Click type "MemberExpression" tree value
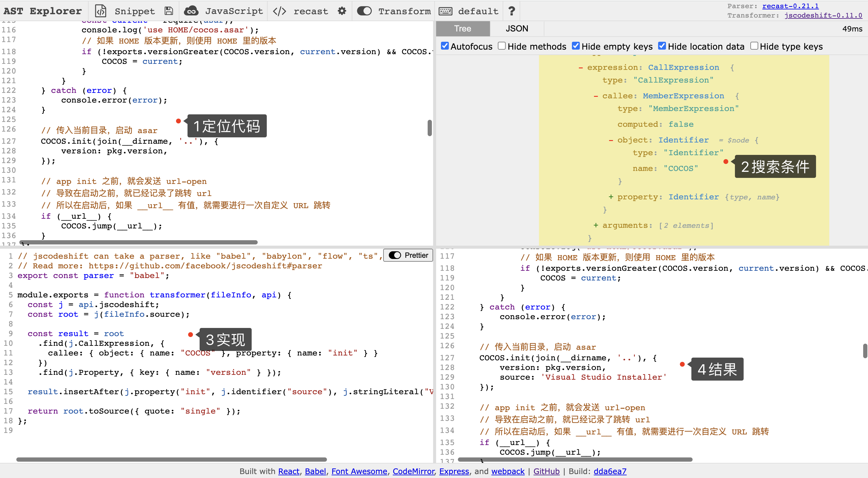This screenshot has width=868, height=478. [693, 109]
